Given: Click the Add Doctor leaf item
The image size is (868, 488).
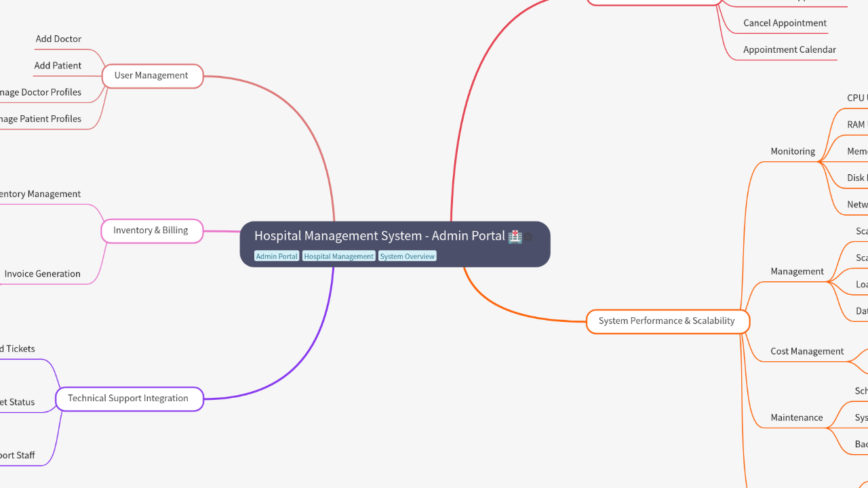Looking at the screenshot, I should pyautogui.click(x=58, y=39).
